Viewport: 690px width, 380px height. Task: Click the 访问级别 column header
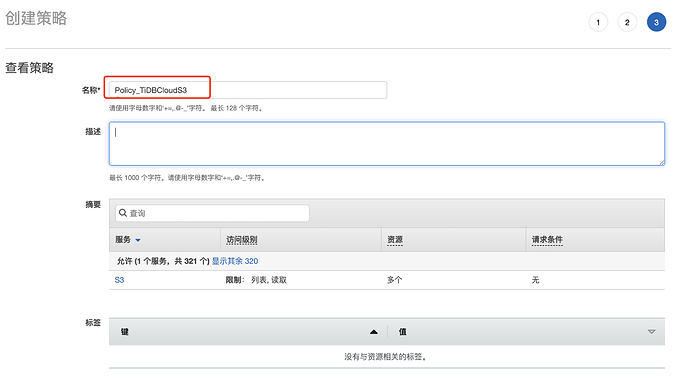tap(242, 240)
